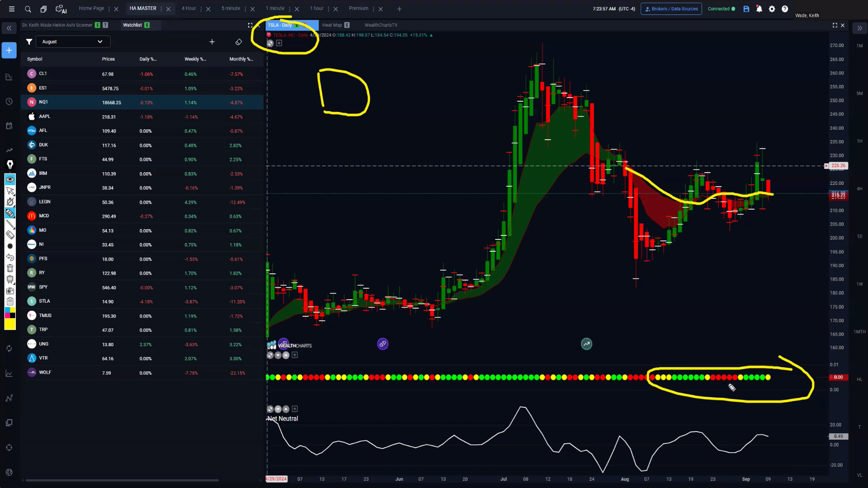This screenshot has height=488, width=868.
Task: Open the help question mark icon
Action: point(785,9)
